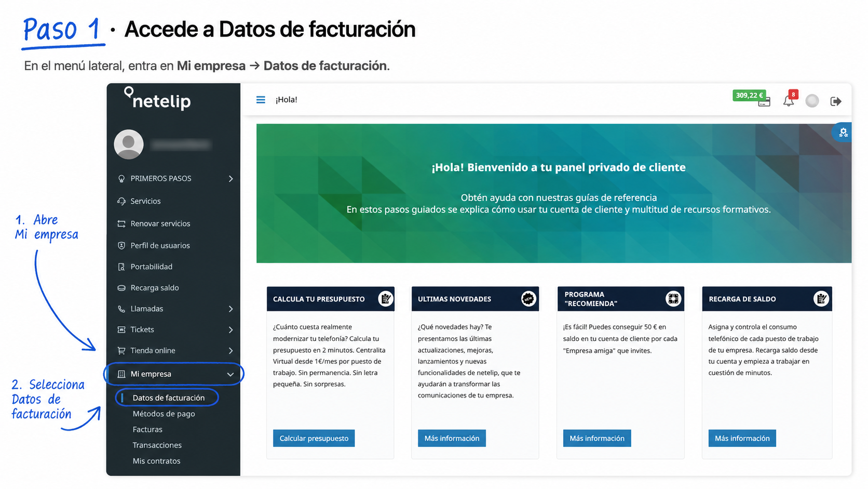Click the CALCULA TU PRESUPUESTO card title
Image resolution: width=868 pixels, height=489 pixels.
[319, 299]
